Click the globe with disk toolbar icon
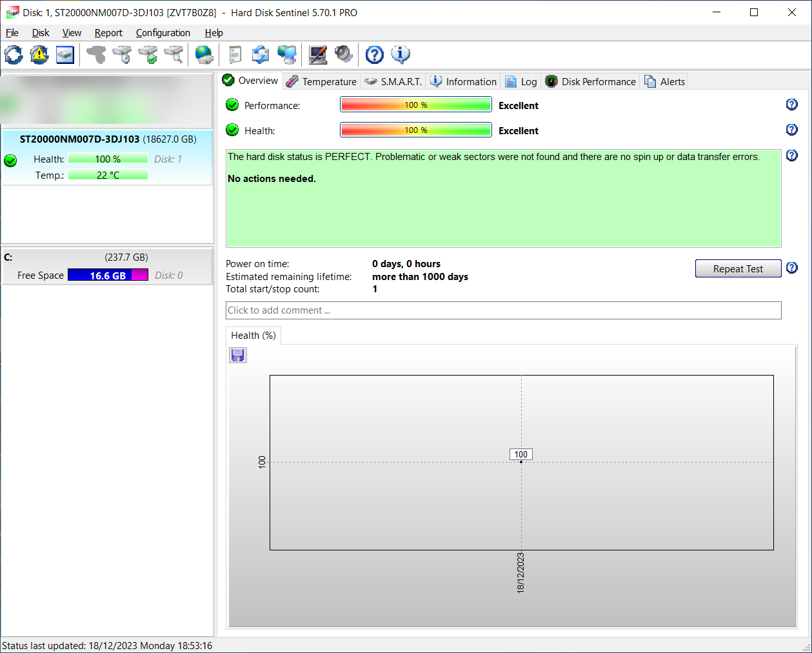The height and width of the screenshot is (653, 812). click(x=204, y=55)
